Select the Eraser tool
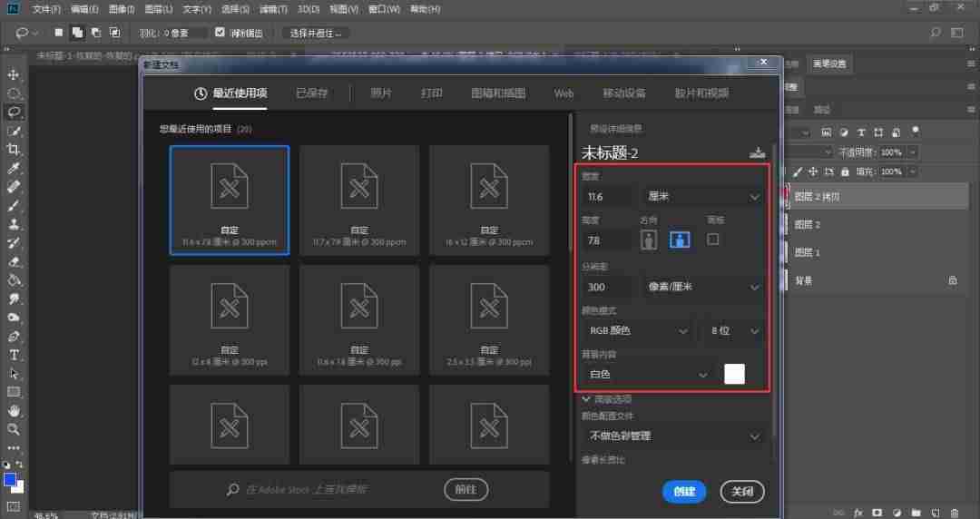Image resolution: width=980 pixels, height=519 pixels. [13, 261]
